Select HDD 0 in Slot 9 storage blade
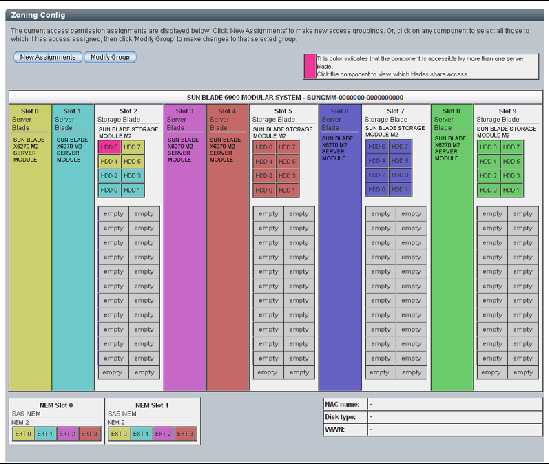The height and width of the screenshot is (464, 549). [x=488, y=190]
